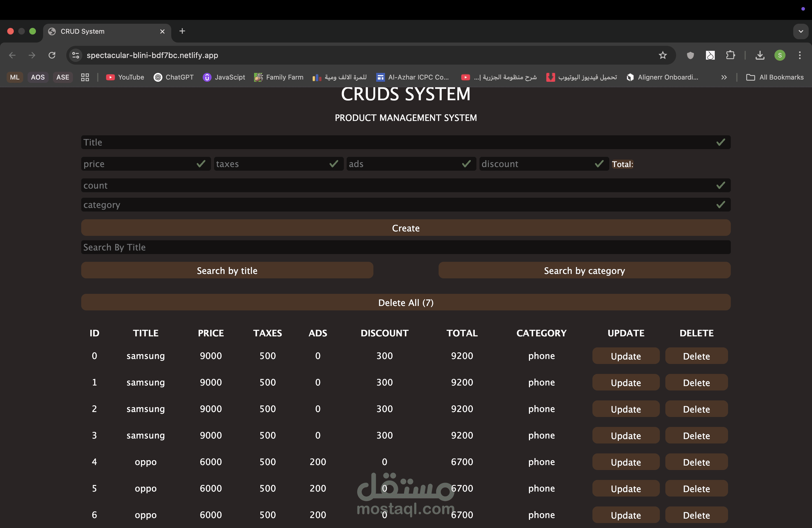Open site information icon in address bar
Image resolution: width=812 pixels, height=528 pixels.
tap(75, 55)
